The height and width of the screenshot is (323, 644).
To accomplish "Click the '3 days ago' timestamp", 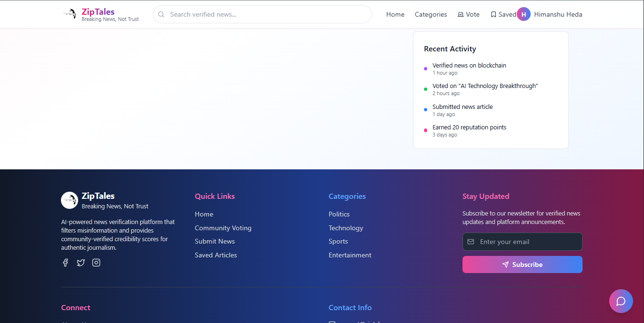I will click(445, 135).
